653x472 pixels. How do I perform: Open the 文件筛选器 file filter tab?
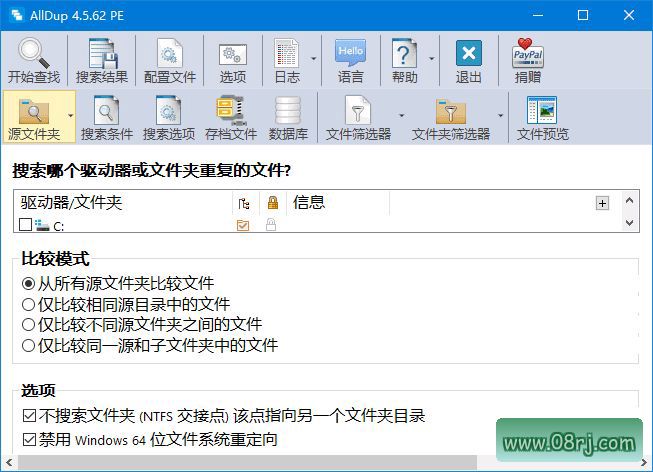point(358,117)
